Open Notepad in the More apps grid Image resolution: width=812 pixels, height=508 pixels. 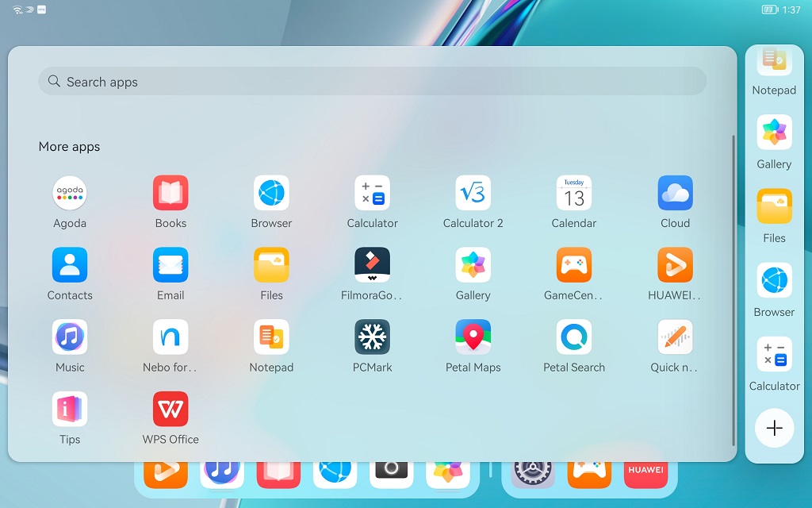[x=271, y=337]
